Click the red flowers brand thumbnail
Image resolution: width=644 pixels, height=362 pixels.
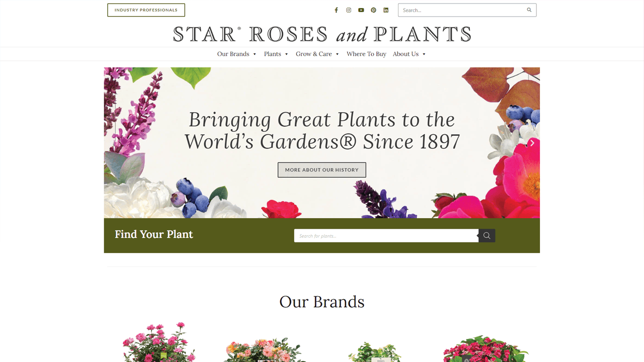click(x=485, y=348)
